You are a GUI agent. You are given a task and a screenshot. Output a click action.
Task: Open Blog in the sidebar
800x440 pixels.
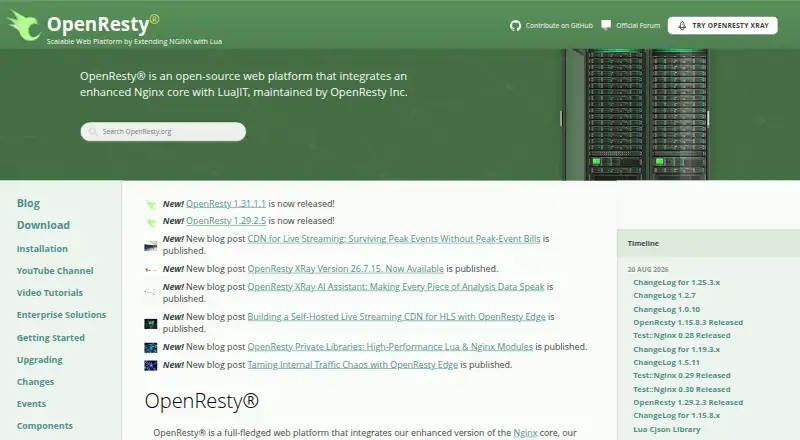click(28, 203)
